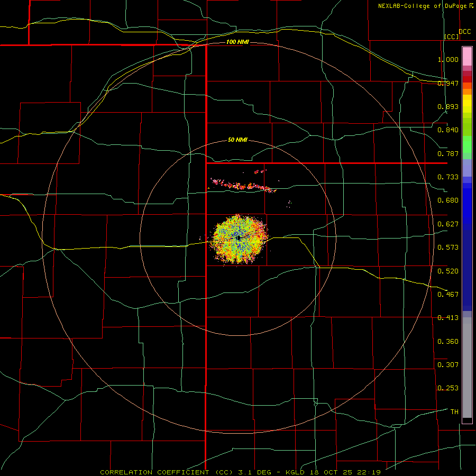Click the black radar site dot inside the echoes
The image size is (476, 476).
[x=239, y=238]
